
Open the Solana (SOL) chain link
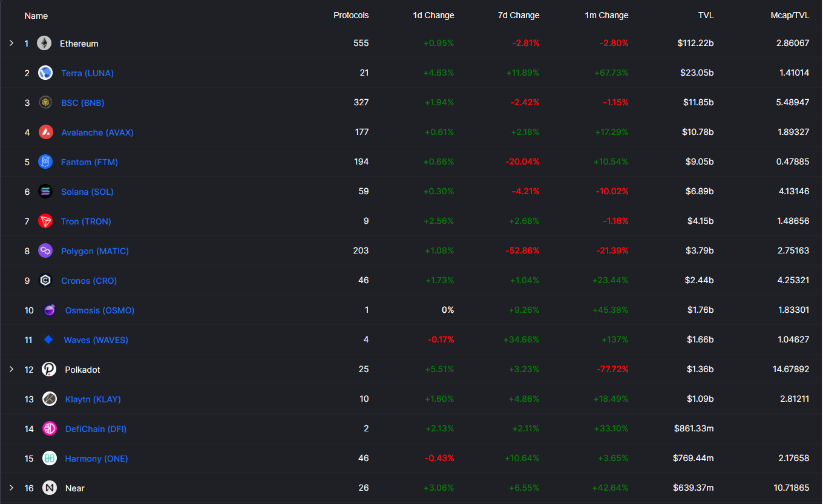point(87,192)
